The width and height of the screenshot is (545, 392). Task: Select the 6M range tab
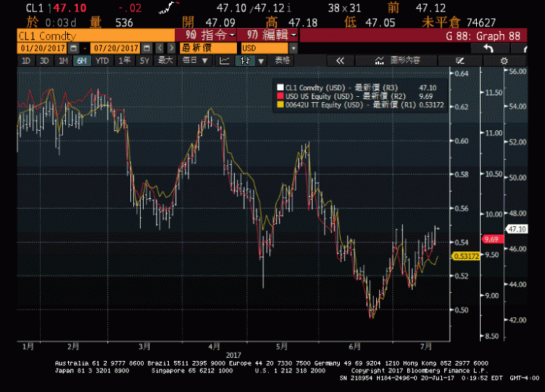tap(82, 61)
